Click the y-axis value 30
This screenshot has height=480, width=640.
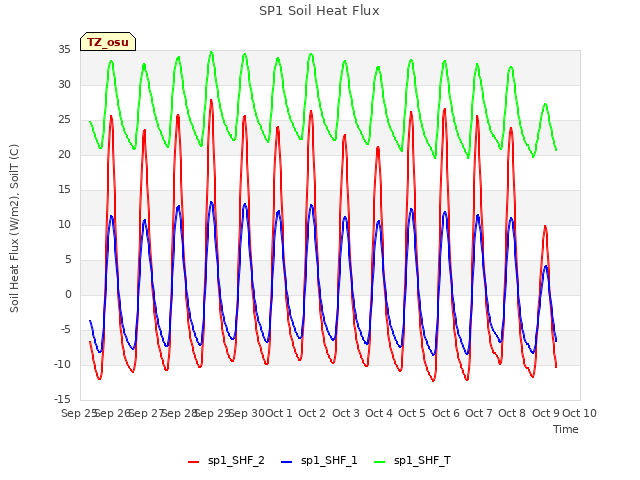click(64, 85)
